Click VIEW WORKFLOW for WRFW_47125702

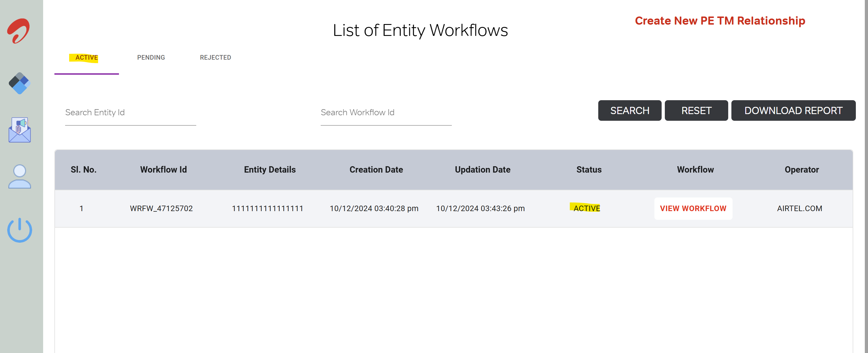(x=693, y=209)
